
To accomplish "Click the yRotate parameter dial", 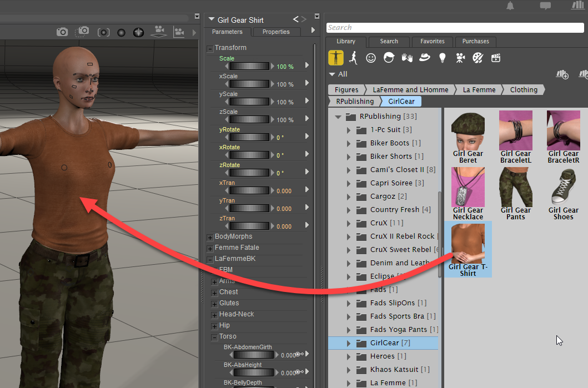I will coord(249,137).
